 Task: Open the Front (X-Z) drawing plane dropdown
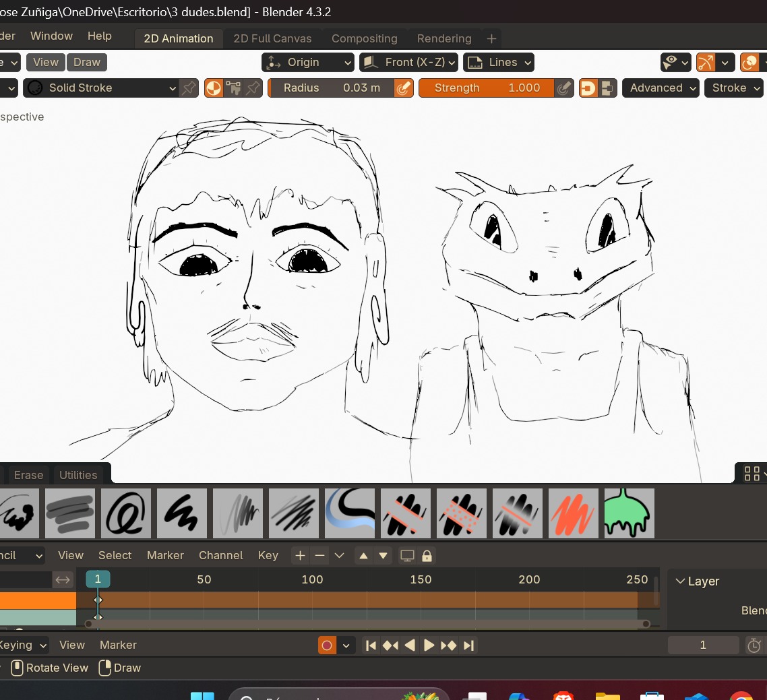click(408, 63)
